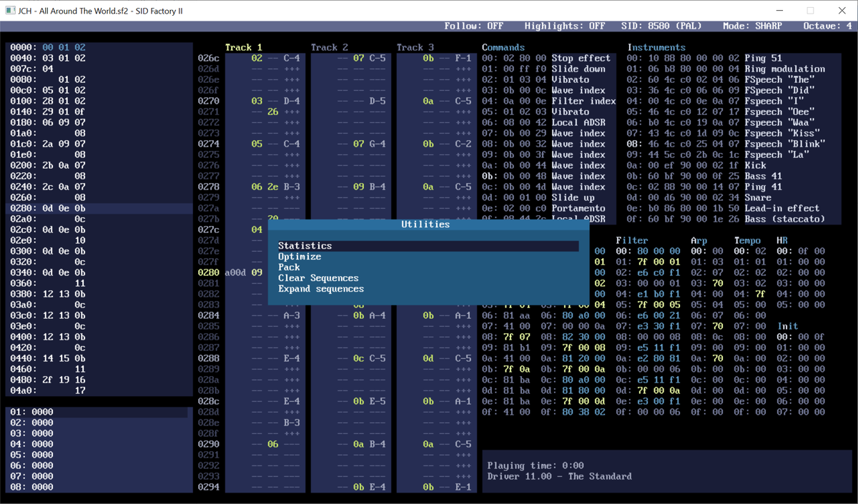The height and width of the screenshot is (504, 858).
Task: Choose Optimize from the Utilities menu
Action: [x=300, y=257]
